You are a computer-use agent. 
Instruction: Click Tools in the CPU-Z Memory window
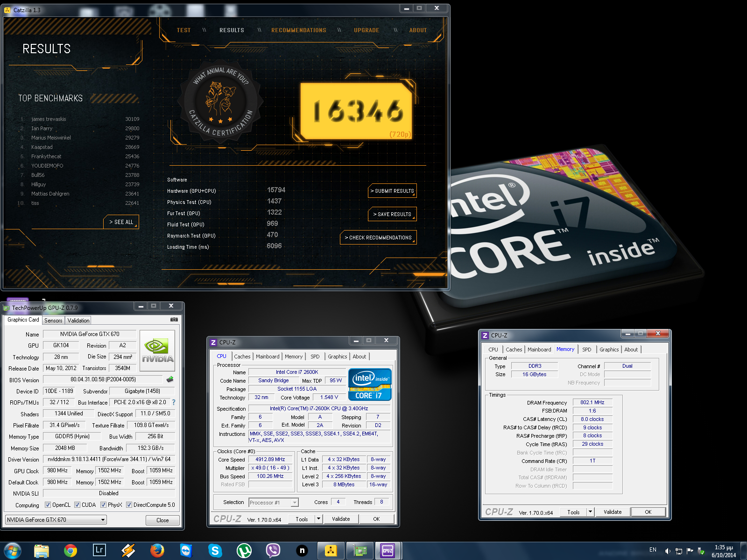(x=573, y=512)
